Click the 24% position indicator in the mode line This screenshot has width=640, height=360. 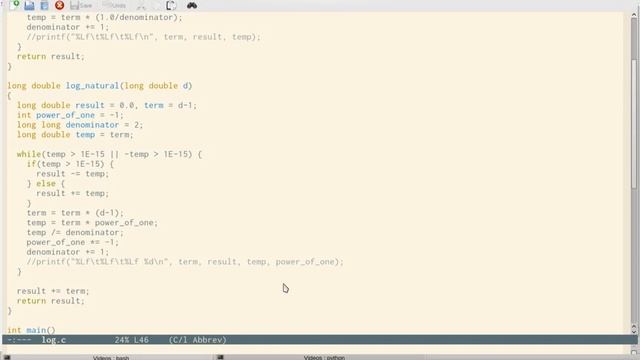pyautogui.click(x=122, y=340)
